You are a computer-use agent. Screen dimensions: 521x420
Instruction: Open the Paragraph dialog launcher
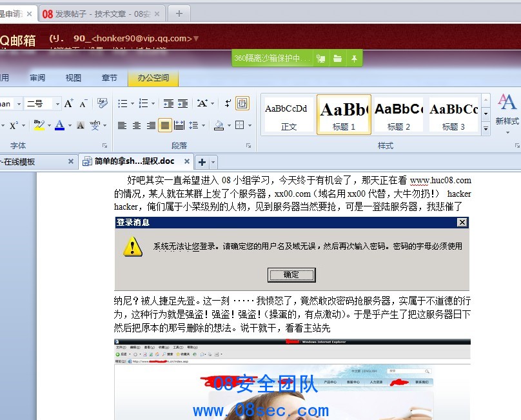click(248, 146)
